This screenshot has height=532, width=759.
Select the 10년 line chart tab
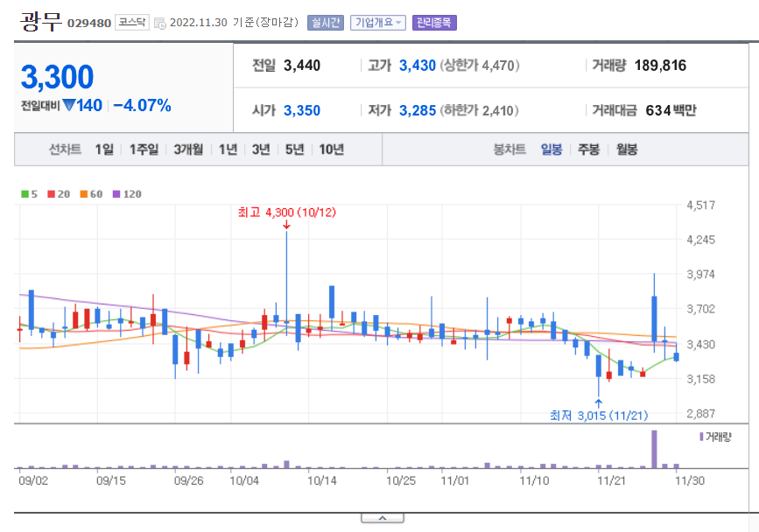click(331, 150)
